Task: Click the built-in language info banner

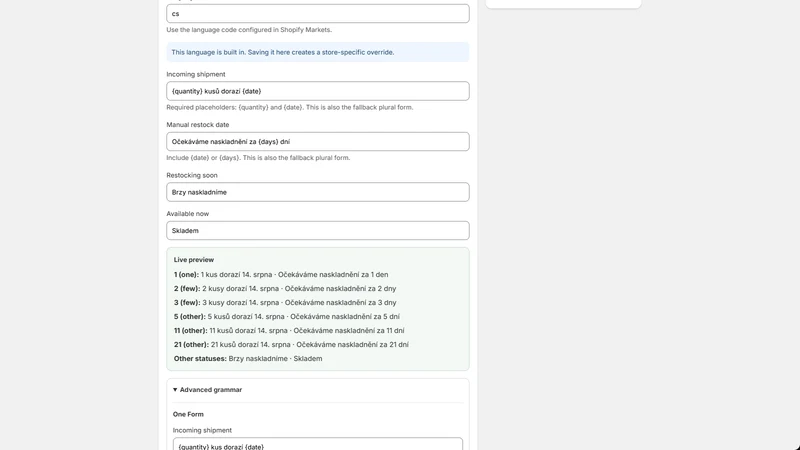Action: (317, 52)
